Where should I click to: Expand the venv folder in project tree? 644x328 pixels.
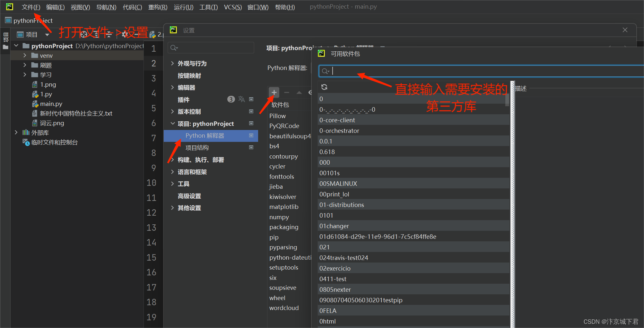pos(25,56)
